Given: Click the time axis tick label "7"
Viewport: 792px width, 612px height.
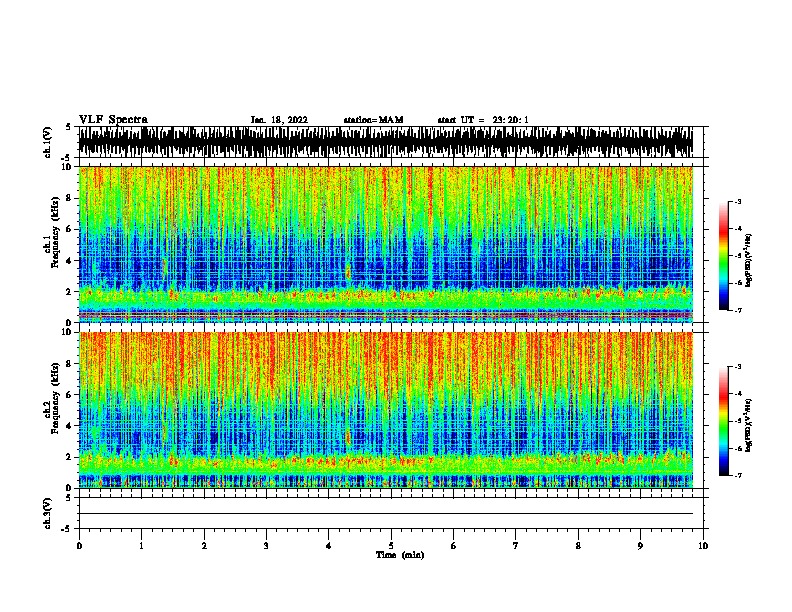Looking at the screenshot, I should coord(516,546).
